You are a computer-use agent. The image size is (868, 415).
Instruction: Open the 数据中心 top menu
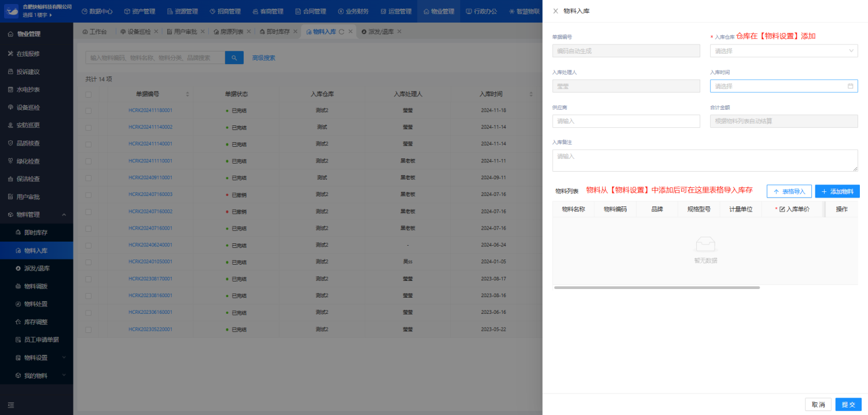pyautogui.click(x=97, y=11)
